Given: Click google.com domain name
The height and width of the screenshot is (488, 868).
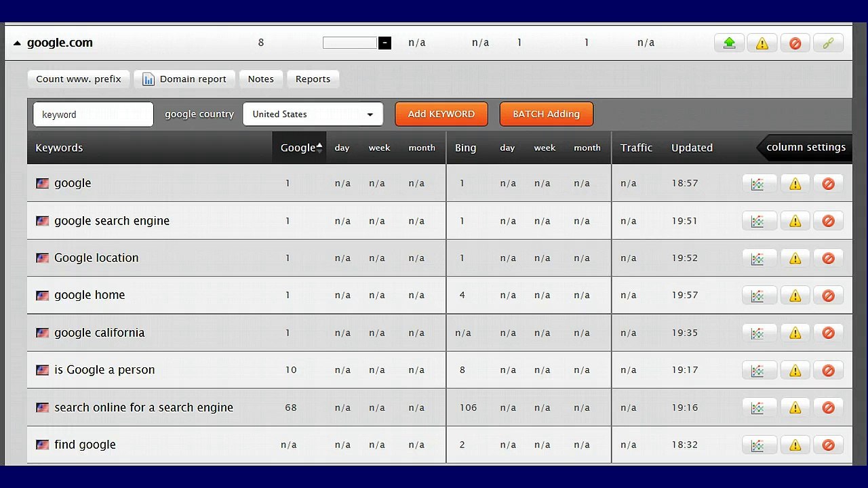Looking at the screenshot, I should coord(60,43).
